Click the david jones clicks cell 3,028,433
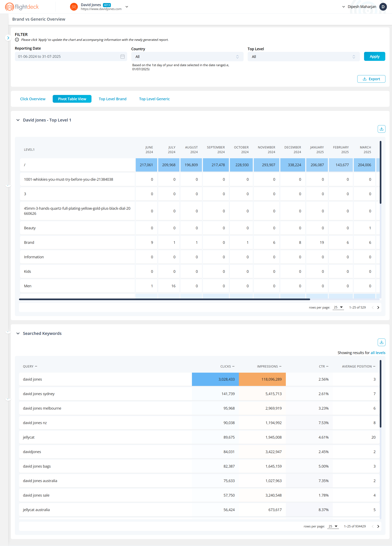 click(x=215, y=379)
